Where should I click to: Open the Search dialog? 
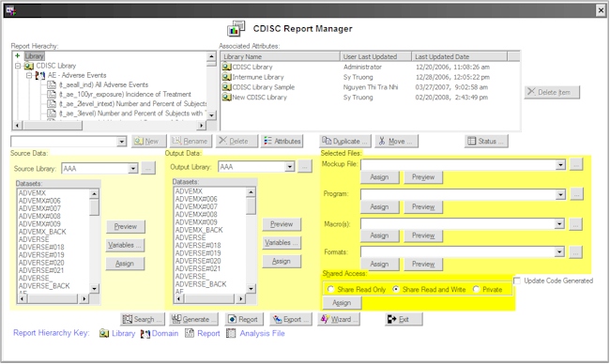click(143, 319)
